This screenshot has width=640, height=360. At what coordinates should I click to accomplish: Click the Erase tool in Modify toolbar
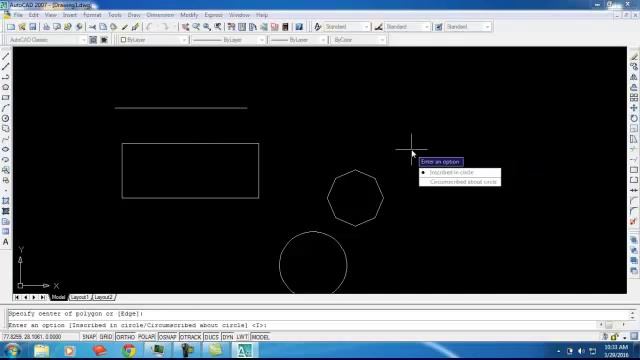pyautogui.click(x=633, y=56)
